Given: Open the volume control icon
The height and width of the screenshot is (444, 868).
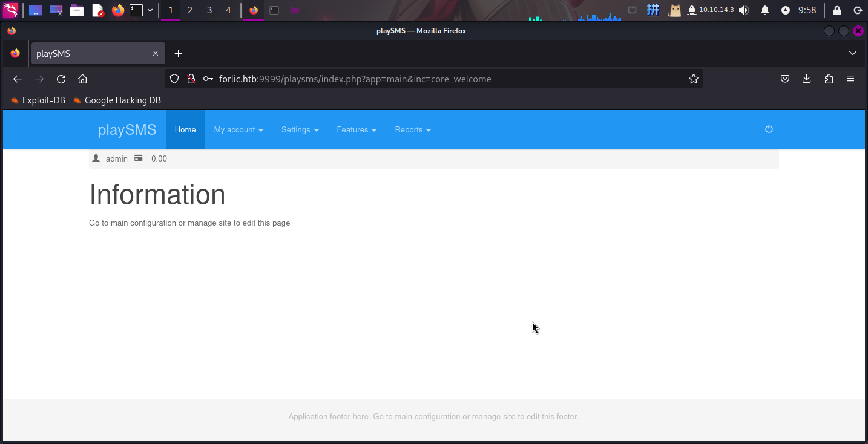Looking at the screenshot, I should tap(744, 10).
